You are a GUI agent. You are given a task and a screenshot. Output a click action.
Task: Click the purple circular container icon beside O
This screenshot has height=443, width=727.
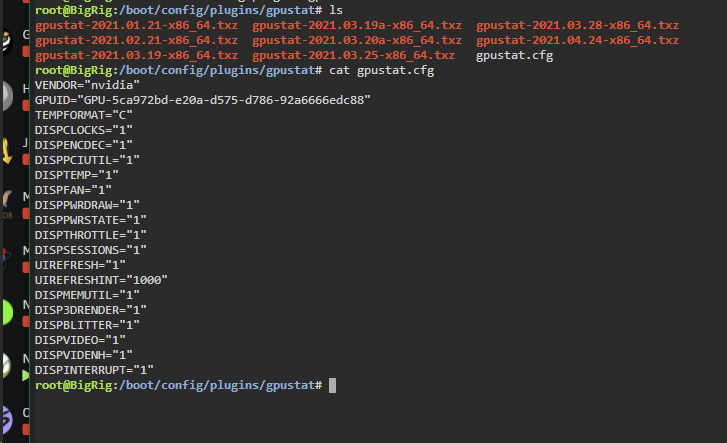(x=7, y=420)
